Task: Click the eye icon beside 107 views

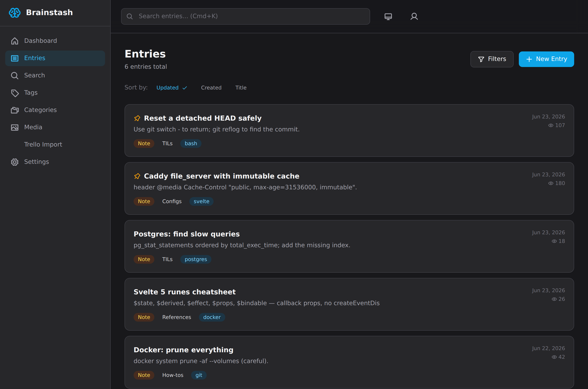Action: tap(551, 126)
